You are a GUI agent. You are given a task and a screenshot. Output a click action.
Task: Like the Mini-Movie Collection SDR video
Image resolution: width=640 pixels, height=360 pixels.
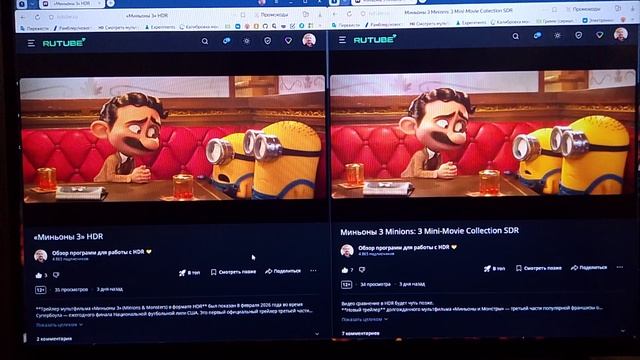point(345,270)
